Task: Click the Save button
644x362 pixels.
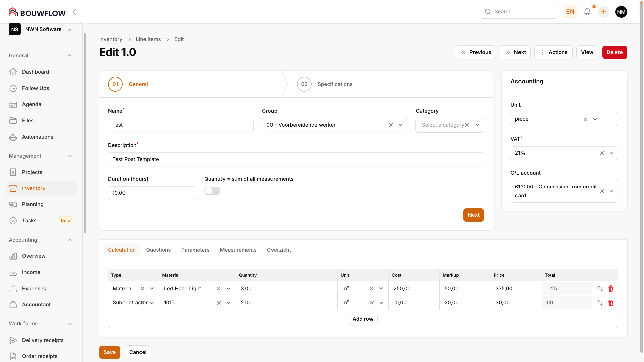Action: pos(110,352)
